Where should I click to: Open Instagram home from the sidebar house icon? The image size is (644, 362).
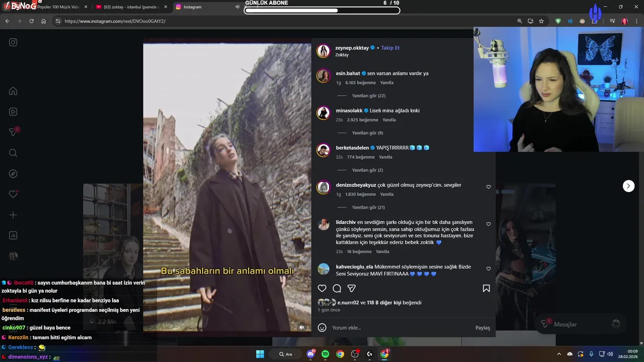13,91
